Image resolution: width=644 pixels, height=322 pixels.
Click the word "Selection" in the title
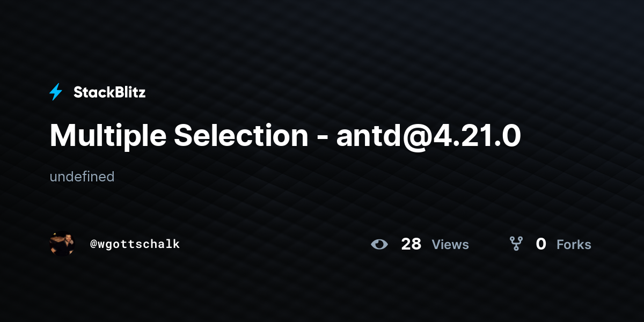[241, 136]
